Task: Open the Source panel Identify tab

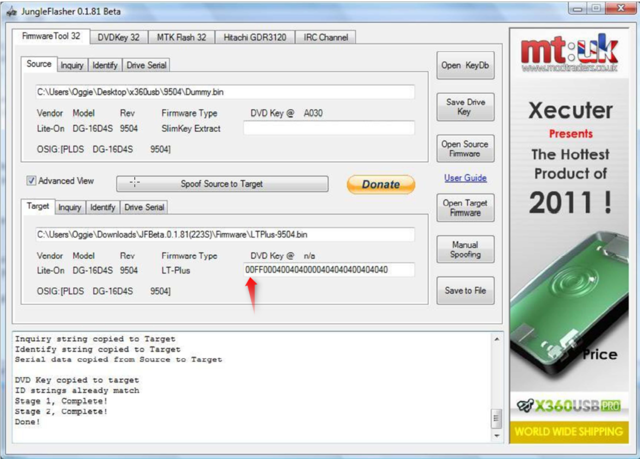Action: click(105, 65)
